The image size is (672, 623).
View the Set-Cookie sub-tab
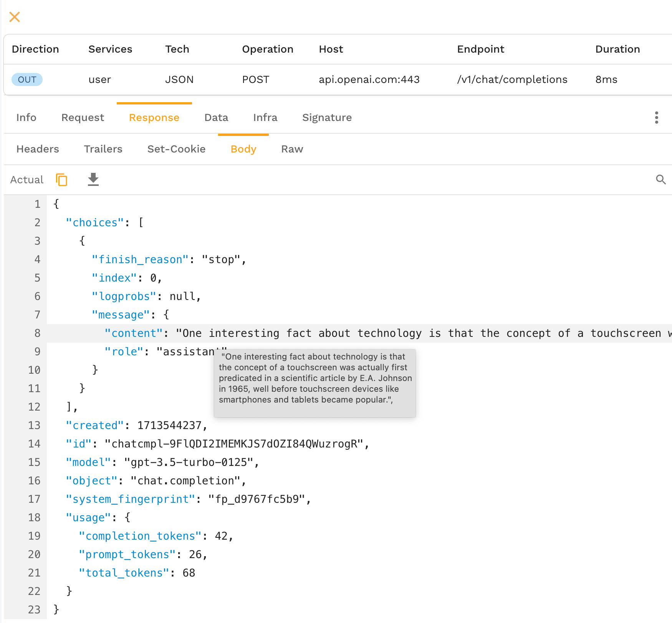click(176, 149)
